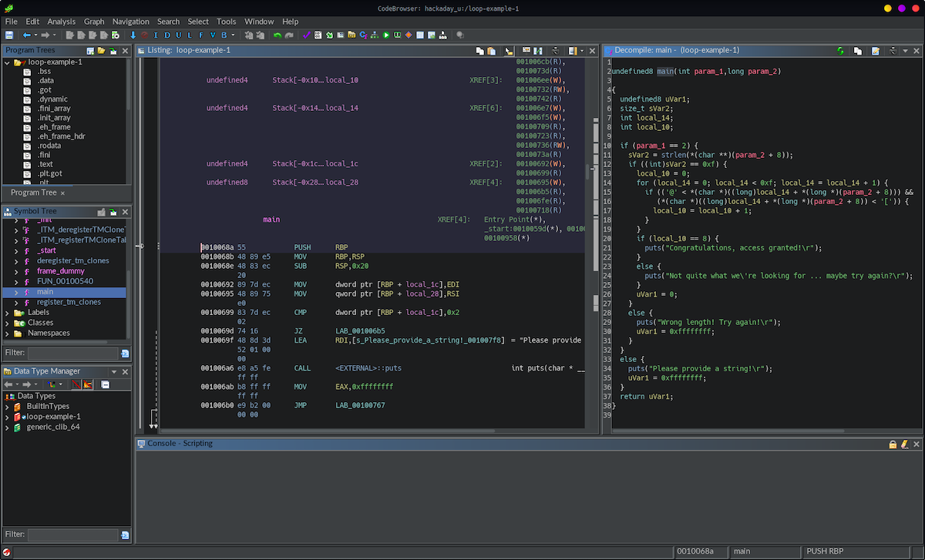
Task: Toggle the 'V' navigation button in toolbar
Action: tap(213, 35)
